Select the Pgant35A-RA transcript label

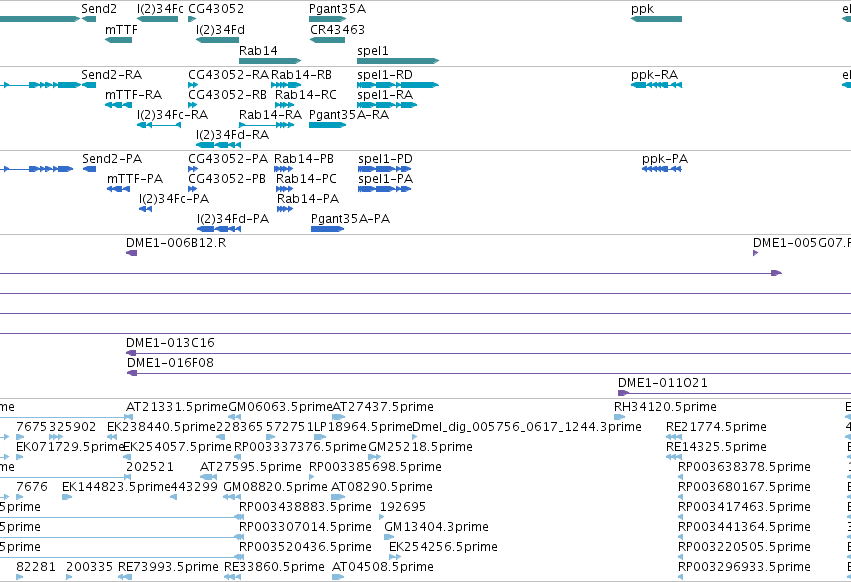(x=349, y=115)
